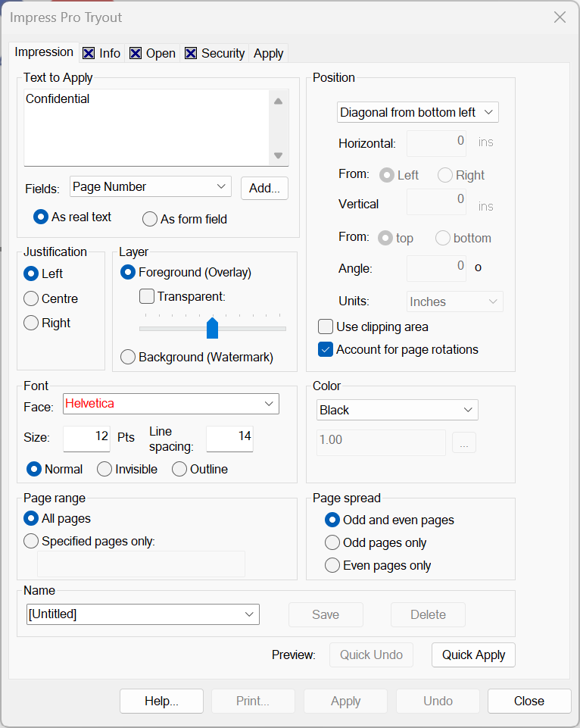This screenshot has height=728, width=580.
Task: Check Use clipping area
Action: pos(326,327)
